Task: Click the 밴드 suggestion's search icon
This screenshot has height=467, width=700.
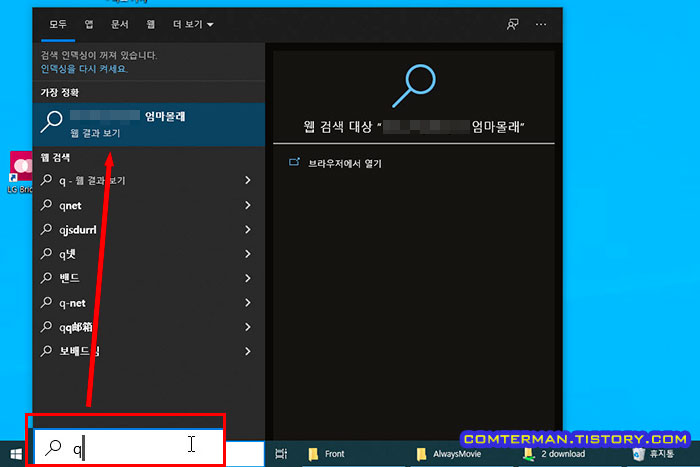Action: click(46, 278)
